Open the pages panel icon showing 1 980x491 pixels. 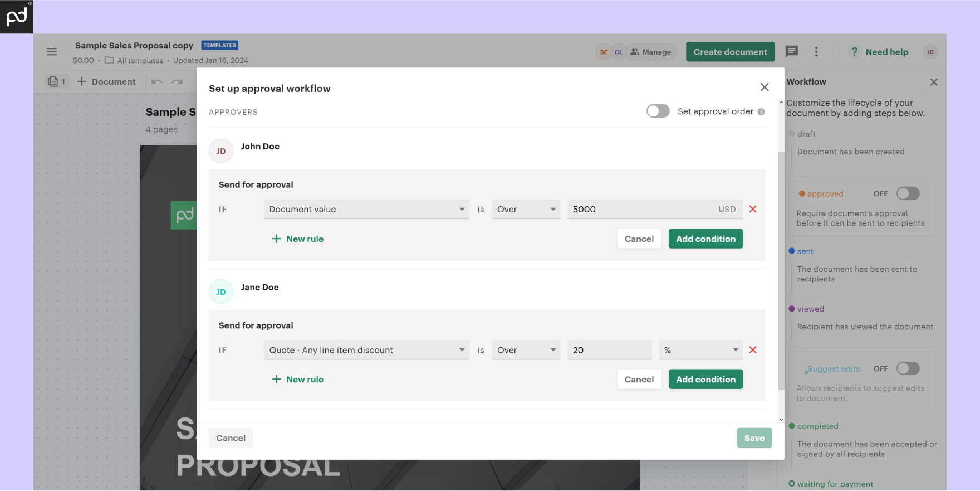point(57,81)
